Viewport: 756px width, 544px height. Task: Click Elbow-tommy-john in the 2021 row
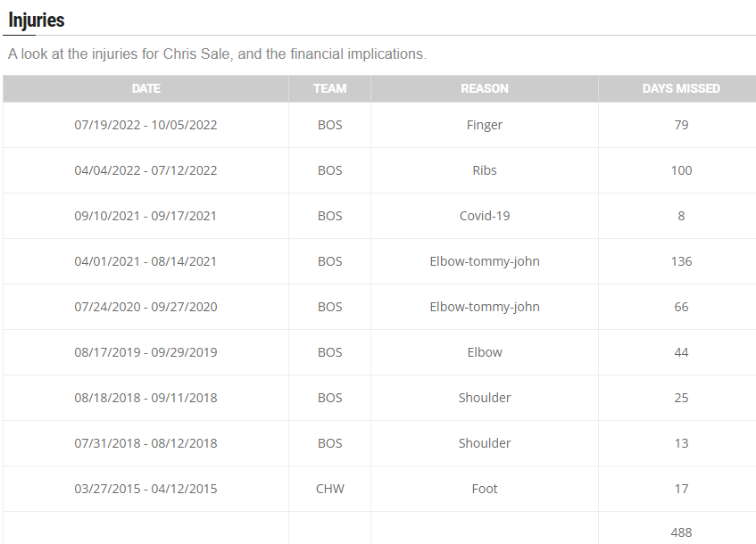(485, 261)
